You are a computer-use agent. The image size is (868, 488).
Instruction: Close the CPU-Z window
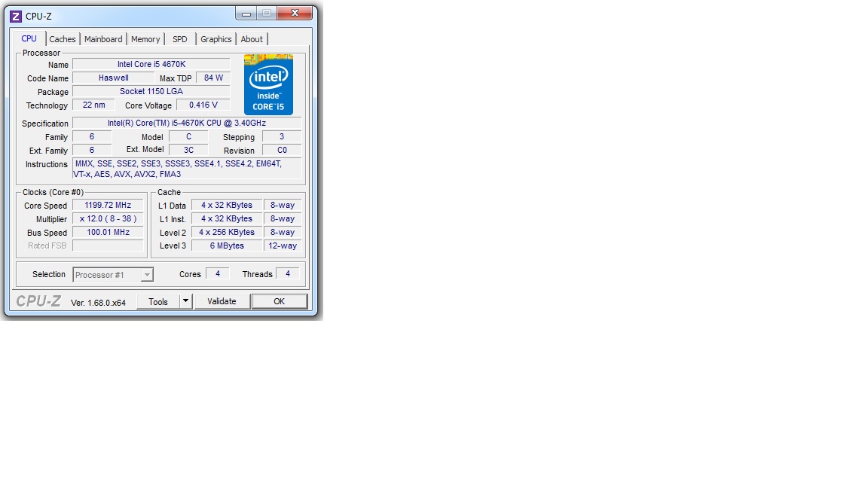pos(295,14)
